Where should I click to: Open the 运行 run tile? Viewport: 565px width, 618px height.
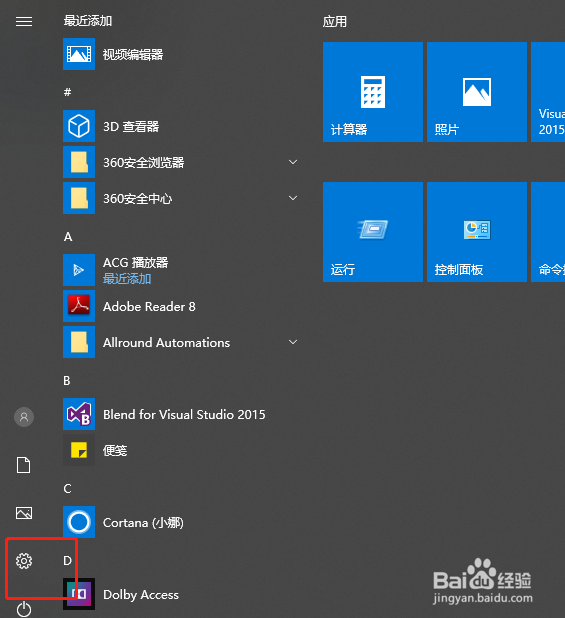(x=373, y=232)
